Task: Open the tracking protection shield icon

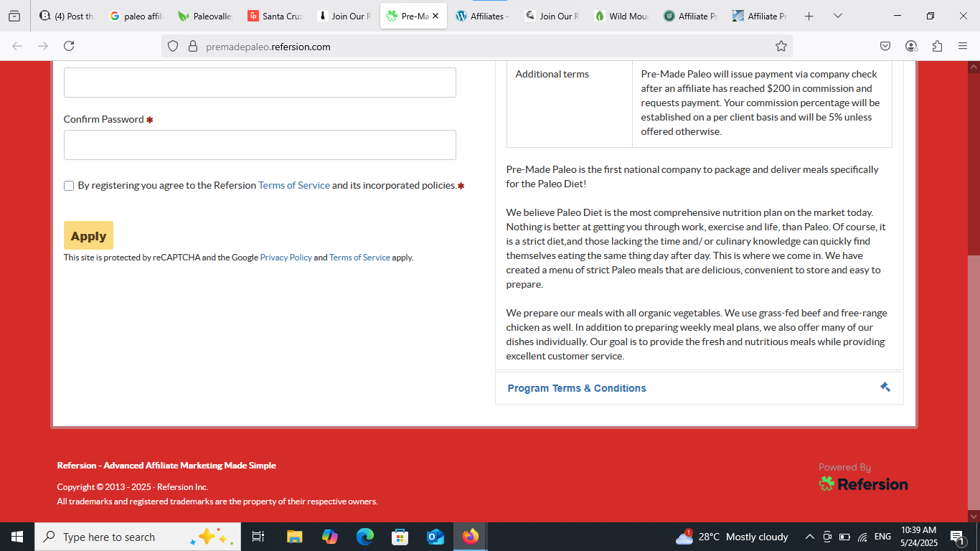Action: point(172,46)
